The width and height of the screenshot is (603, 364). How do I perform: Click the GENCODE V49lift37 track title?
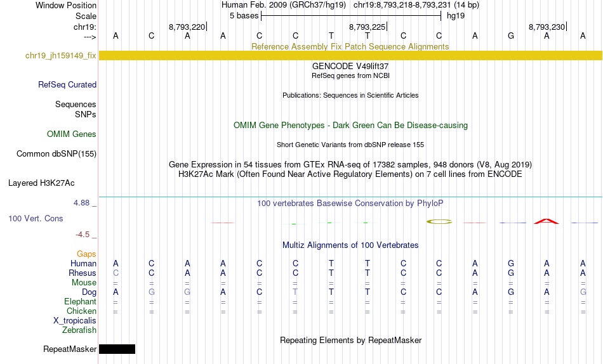click(x=350, y=66)
